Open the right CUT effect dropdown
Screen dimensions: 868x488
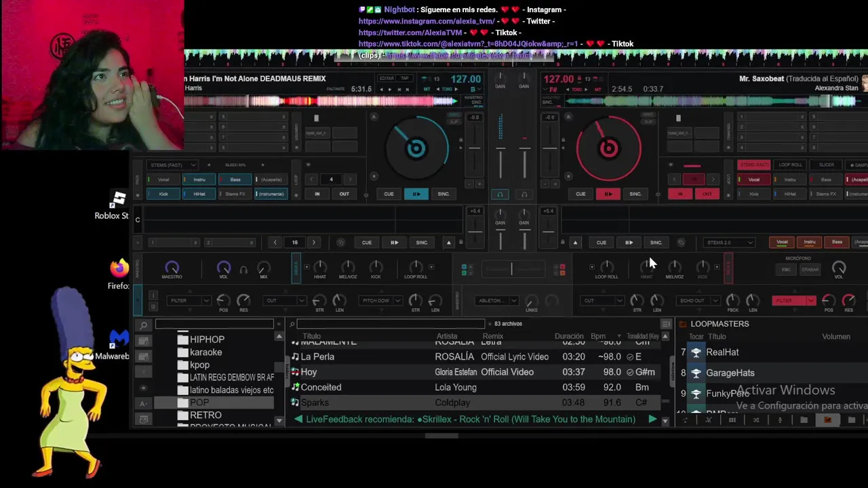pyautogui.click(x=602, y=300)
